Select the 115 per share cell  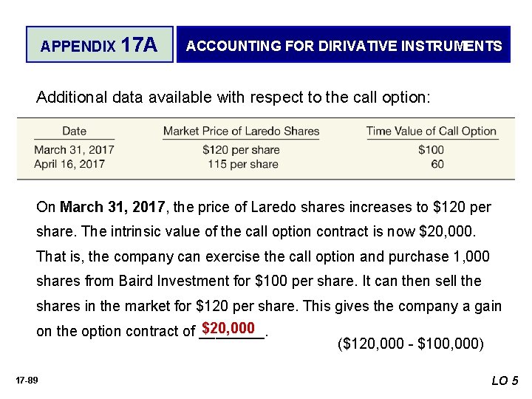point(243,164)
